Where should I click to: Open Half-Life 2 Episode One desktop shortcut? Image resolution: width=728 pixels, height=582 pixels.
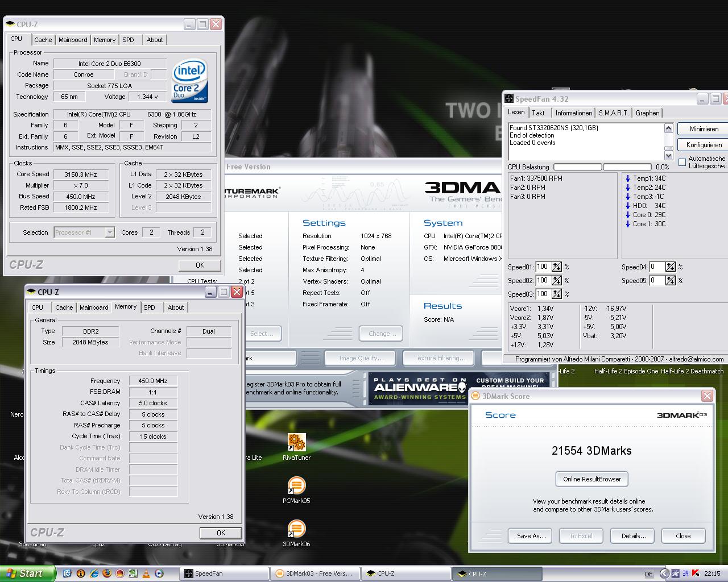[626, 371]
